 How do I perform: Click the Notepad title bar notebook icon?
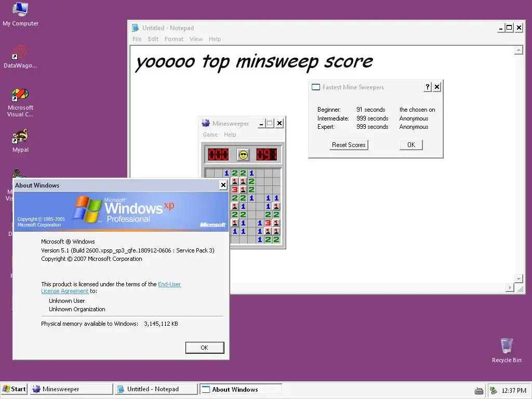pos(135,28)
